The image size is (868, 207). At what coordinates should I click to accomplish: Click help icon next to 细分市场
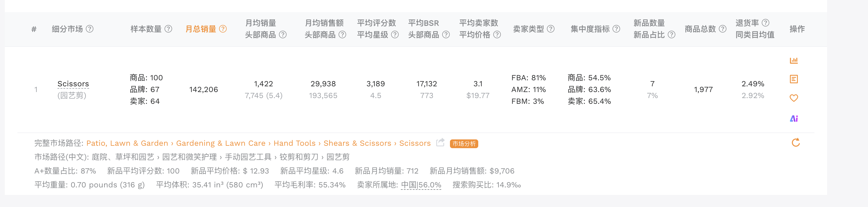pyautogui.click(x=90, y=29)
